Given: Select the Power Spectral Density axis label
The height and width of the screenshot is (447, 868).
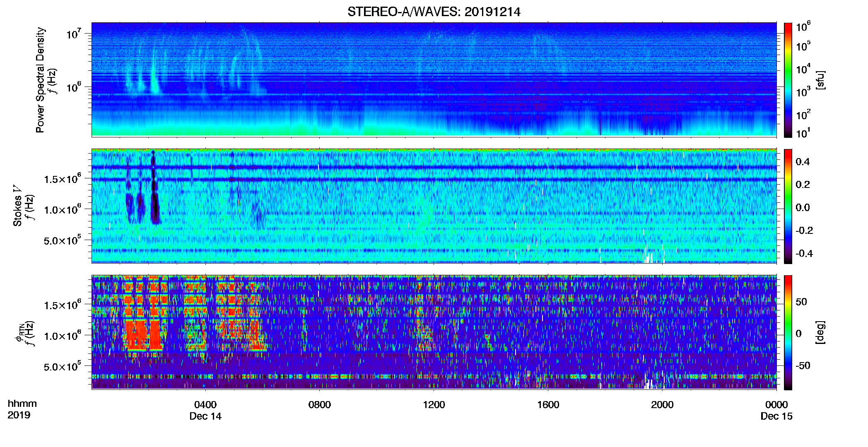Looking at the screenshot, I should [40, 80].
